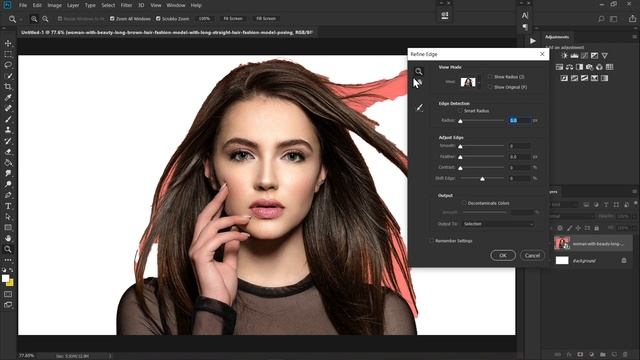Click the Untitled-1 document tab
The width and height of the screenshot is (640, 360).
pyautogui.click(x=167, y=32)
